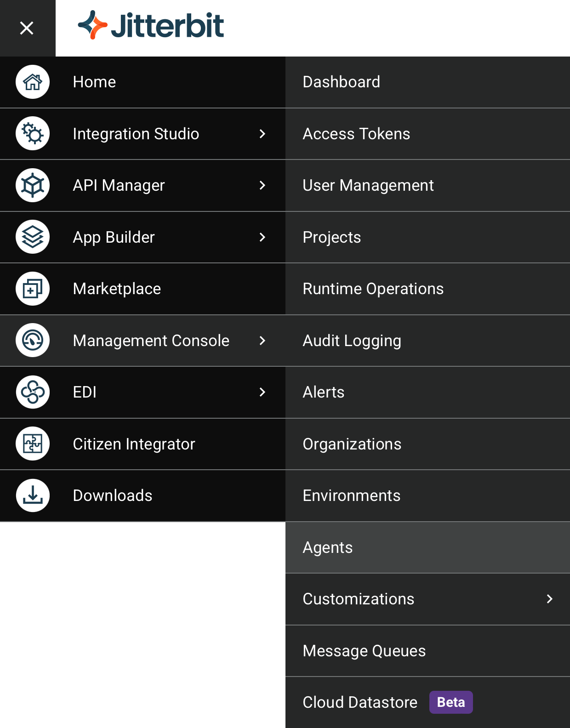Screen dimensions: 570x728
Task: Click the Integration Studio gear icon
Action: tap(33, 134)
